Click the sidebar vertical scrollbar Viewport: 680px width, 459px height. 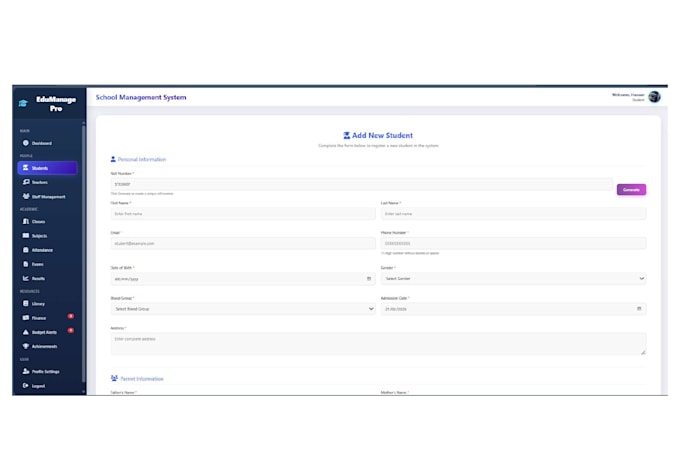coord(83,254)
